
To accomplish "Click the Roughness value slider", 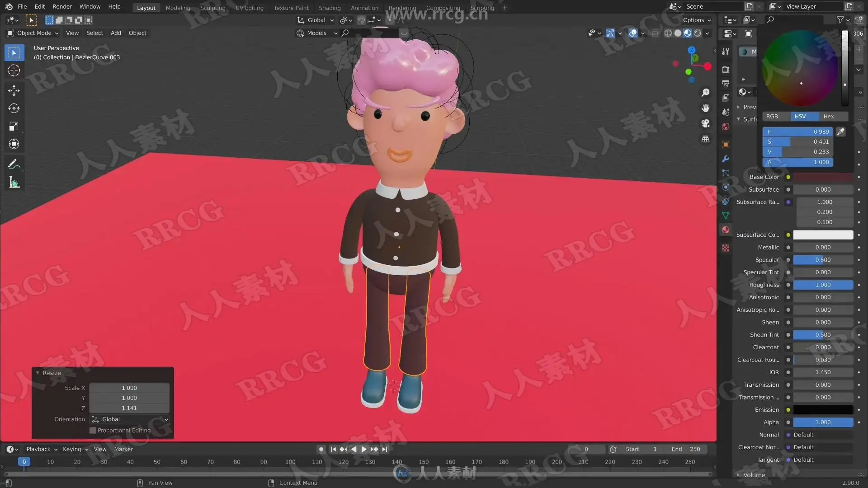I will click(x=823, y=285).
